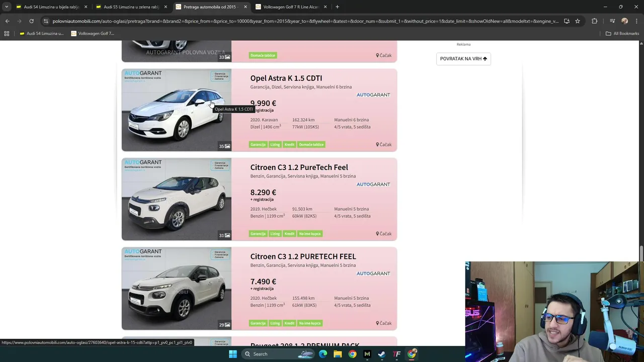Open the Opel Astra K 1.5 CDTI listing title
Screen dimensions: 644x362
[x=286, y=78]
